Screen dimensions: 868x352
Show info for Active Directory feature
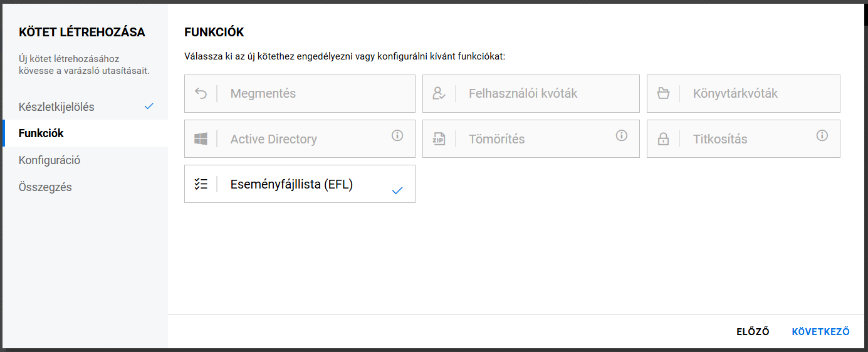pos(397,135)
